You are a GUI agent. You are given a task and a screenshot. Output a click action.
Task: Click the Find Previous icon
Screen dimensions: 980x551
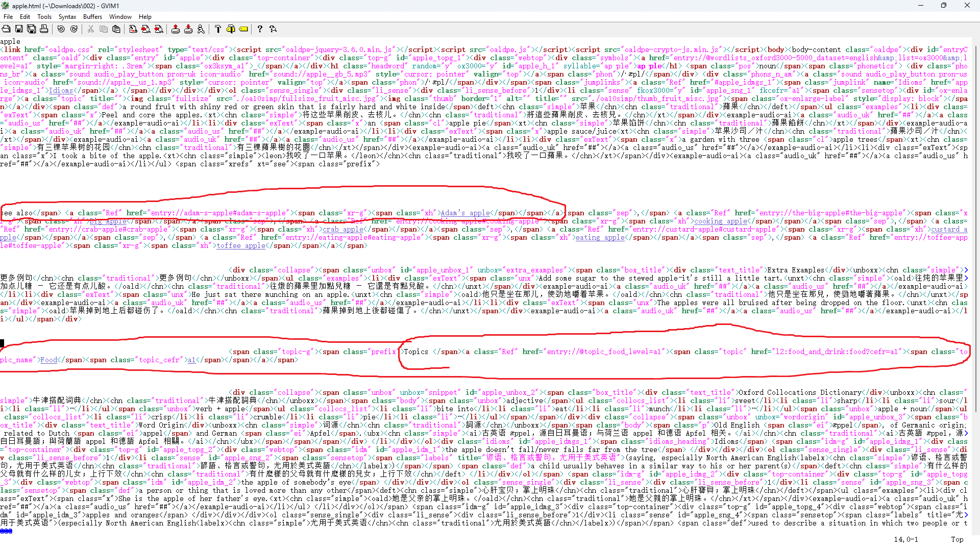159,29
